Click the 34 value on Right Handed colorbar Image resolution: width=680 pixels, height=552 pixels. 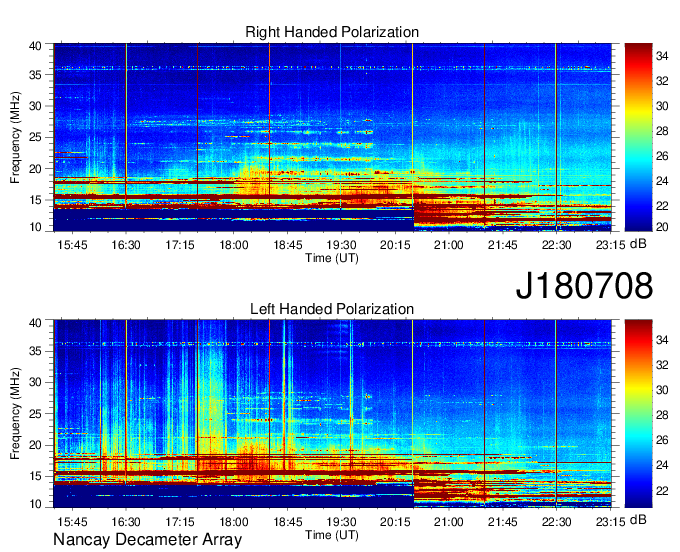662,56
